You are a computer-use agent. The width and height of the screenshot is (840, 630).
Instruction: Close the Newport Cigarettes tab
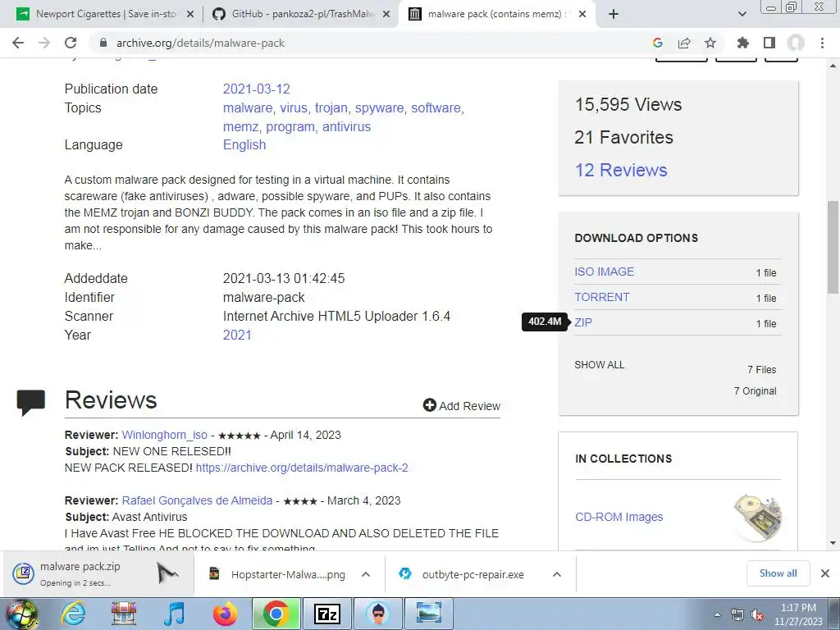[190, 14]
